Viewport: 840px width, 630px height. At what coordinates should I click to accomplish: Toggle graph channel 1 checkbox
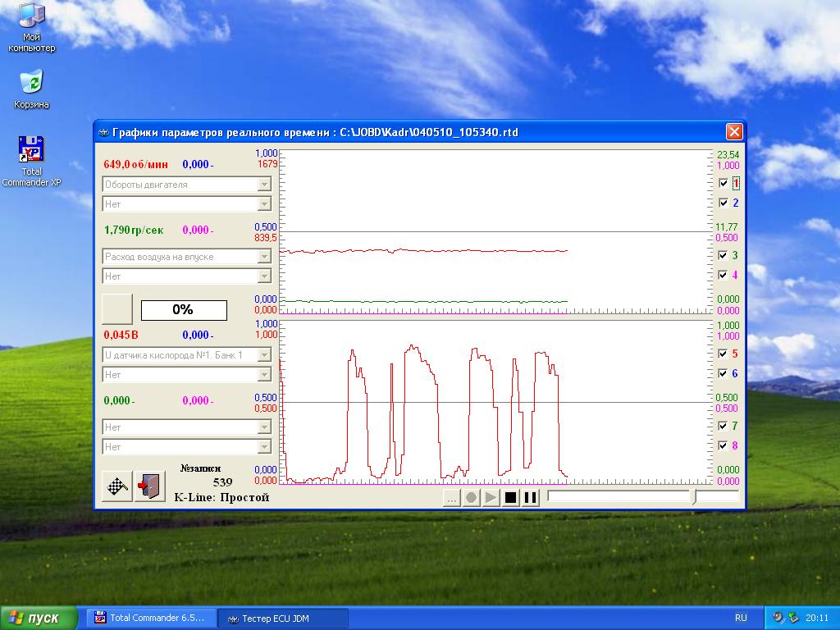(723, 183)
